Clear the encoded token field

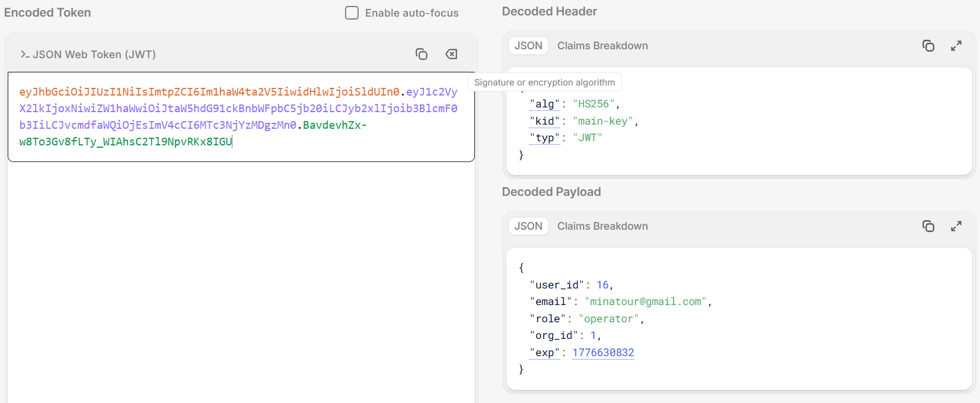coord(451,54)
